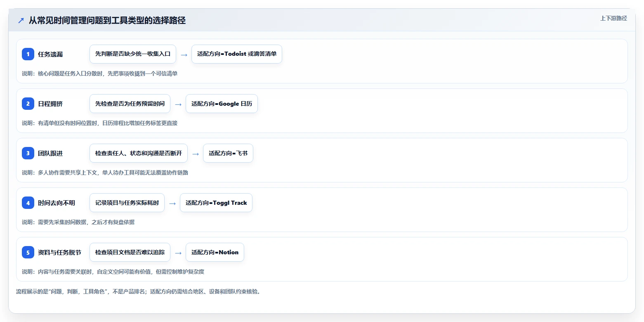
Task: Click the note starting 说明：有清单但没有时间位置时
Action: (x=99, y=123)
